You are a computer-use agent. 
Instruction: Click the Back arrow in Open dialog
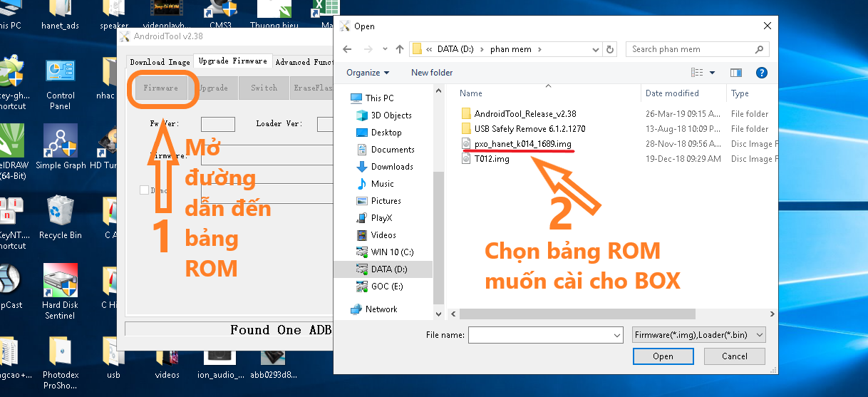348,49
